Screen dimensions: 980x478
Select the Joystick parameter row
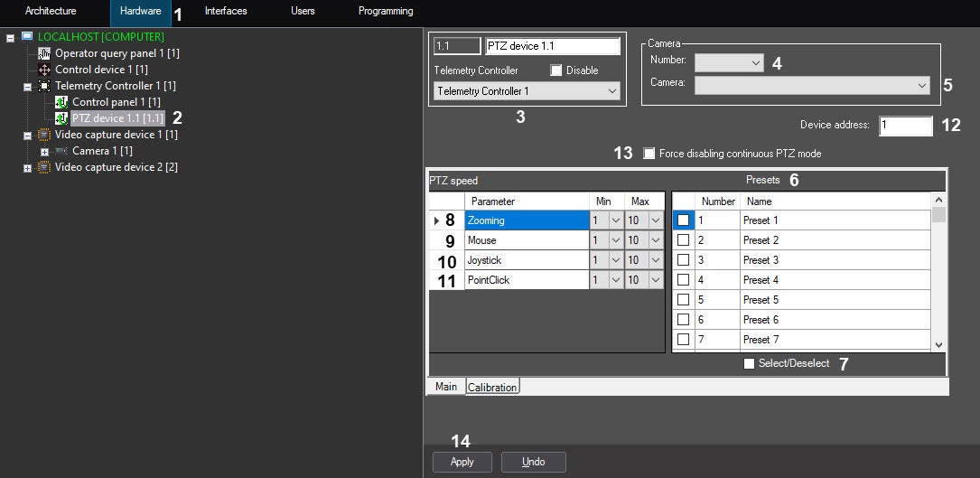coord(527,260)
